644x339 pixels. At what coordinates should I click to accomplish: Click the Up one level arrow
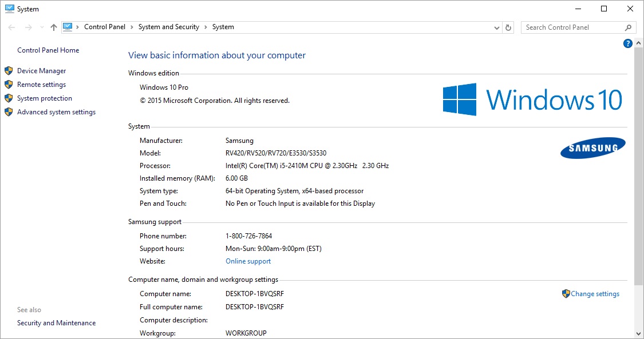coord(54,27)
